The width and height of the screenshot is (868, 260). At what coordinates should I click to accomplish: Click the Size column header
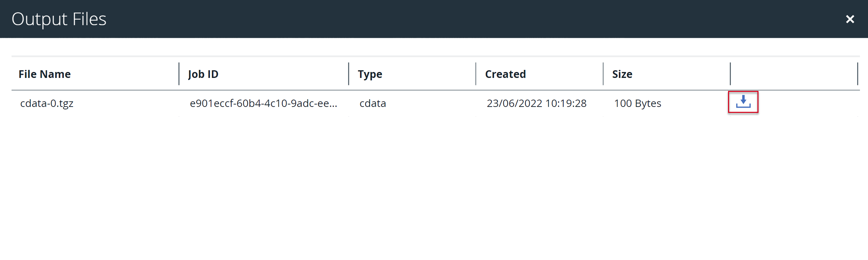622,74
